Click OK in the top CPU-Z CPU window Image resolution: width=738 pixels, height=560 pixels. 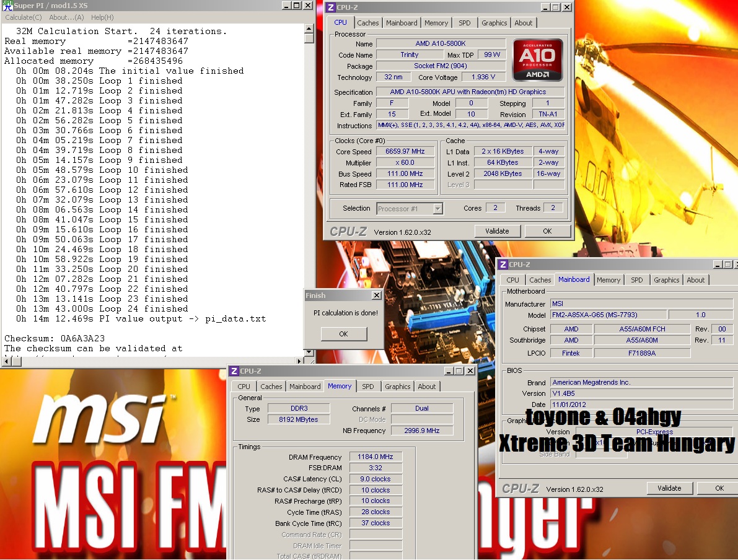pos(547,231)
